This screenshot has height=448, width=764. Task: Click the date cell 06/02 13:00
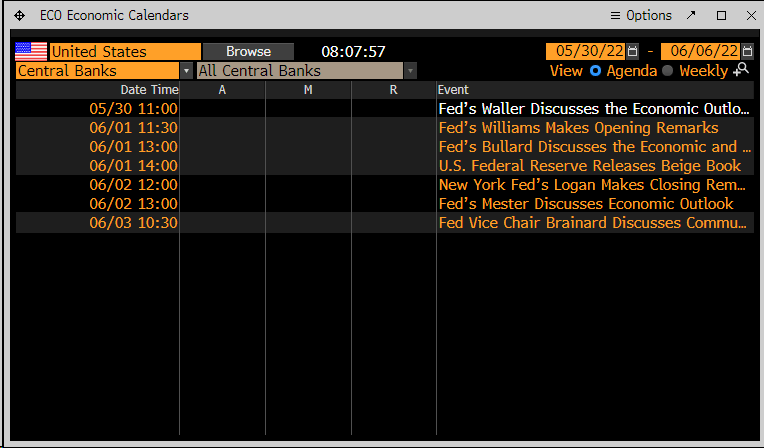click(x=134, y=203)
